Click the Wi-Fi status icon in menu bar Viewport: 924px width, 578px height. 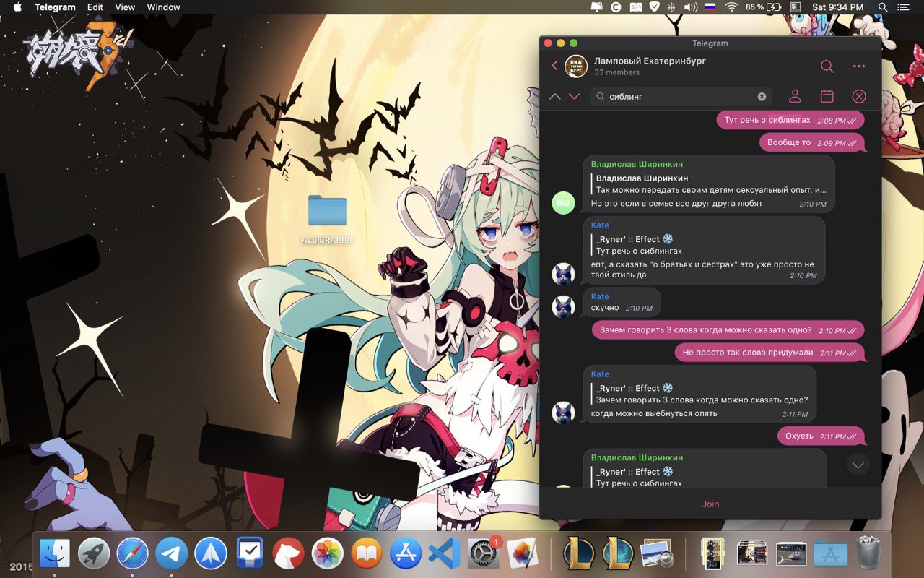pyautogui.click(x=732, y=7)
